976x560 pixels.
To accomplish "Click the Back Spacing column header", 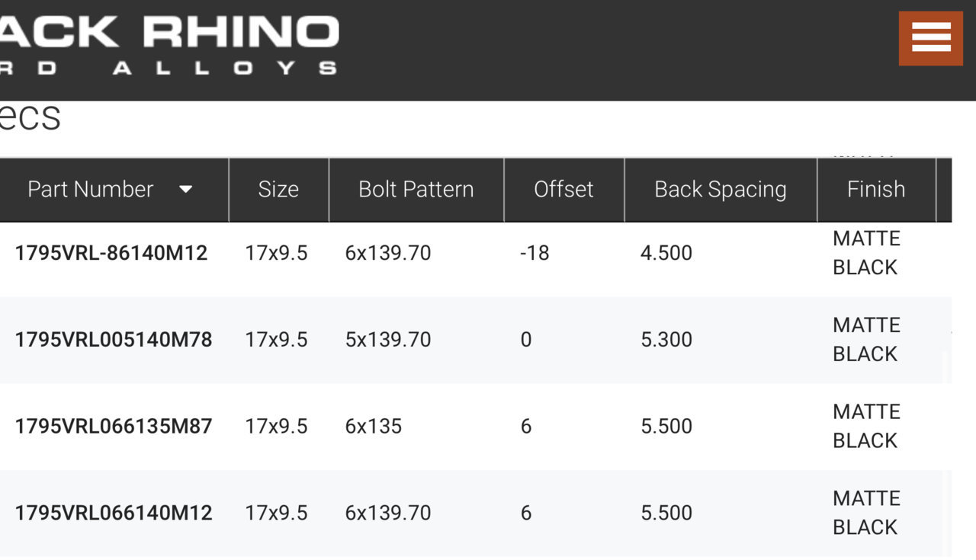I will click(x=721, y=190).
